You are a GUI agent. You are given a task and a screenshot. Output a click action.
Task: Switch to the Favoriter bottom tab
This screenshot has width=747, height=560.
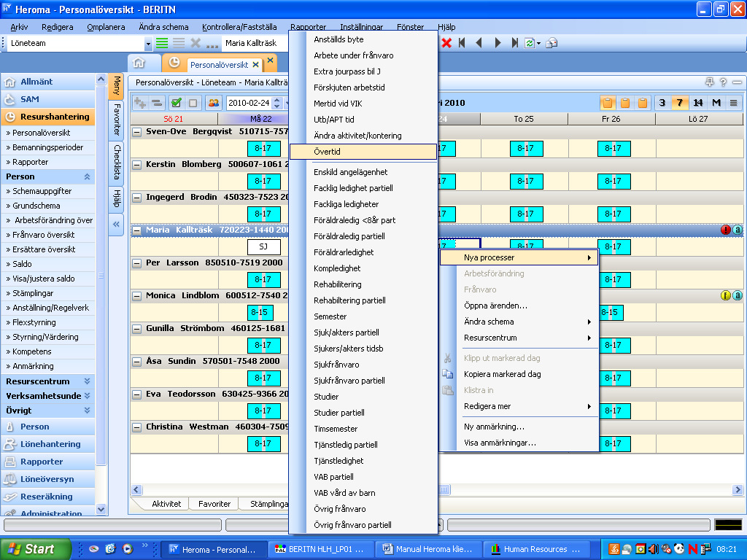214,504
